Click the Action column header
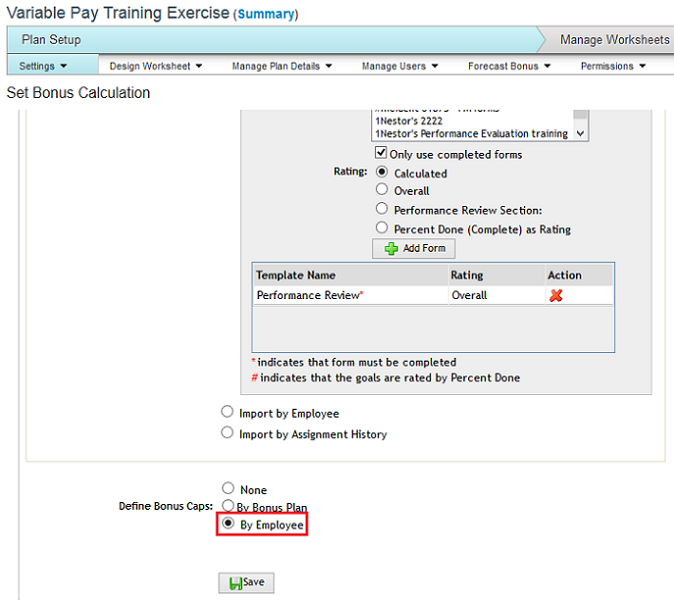 [579, 275]
